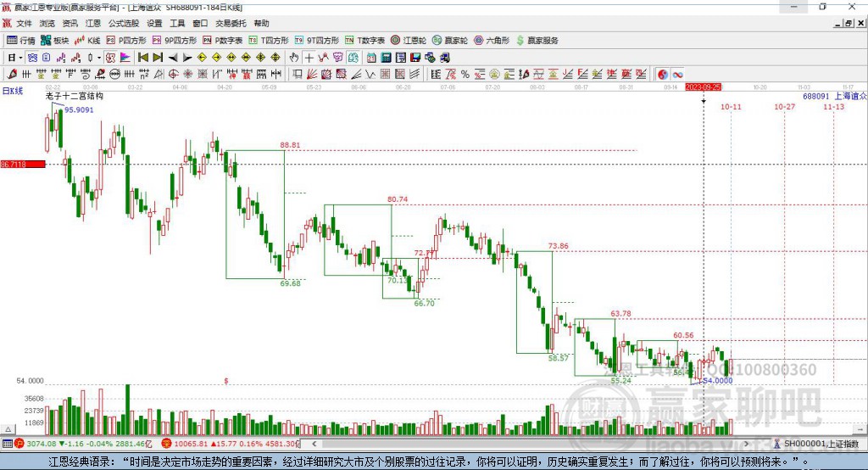868x470 pixels.
Task: Click the 10-27 time cycle marker
Action: click(x=784, y=106)
